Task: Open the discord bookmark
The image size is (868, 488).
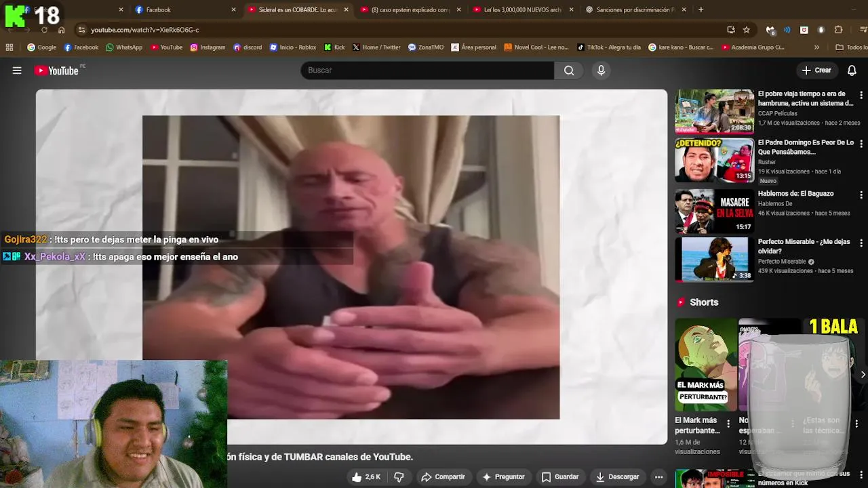Action: coord(248,47)
